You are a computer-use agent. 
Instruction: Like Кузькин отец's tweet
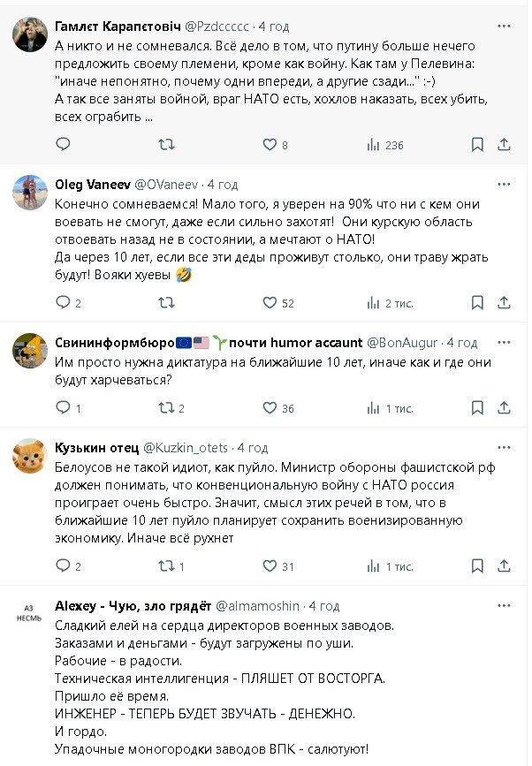click(x=270, y=566)
